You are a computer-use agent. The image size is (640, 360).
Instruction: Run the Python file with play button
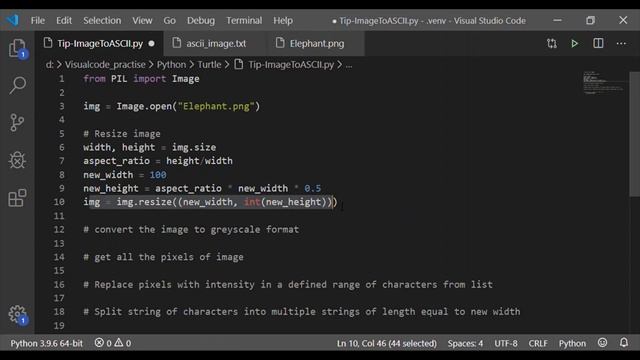[574, 43]
